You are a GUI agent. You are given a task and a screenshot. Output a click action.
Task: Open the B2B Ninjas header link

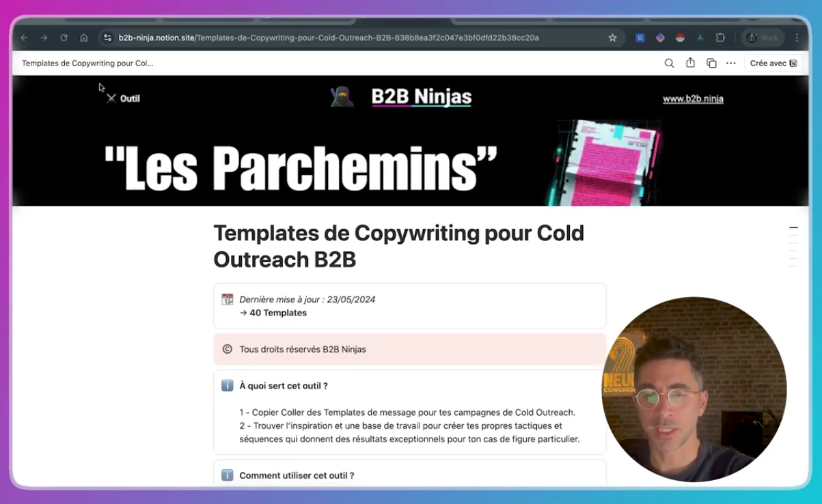pyautogui.click(x=422, y=98)
